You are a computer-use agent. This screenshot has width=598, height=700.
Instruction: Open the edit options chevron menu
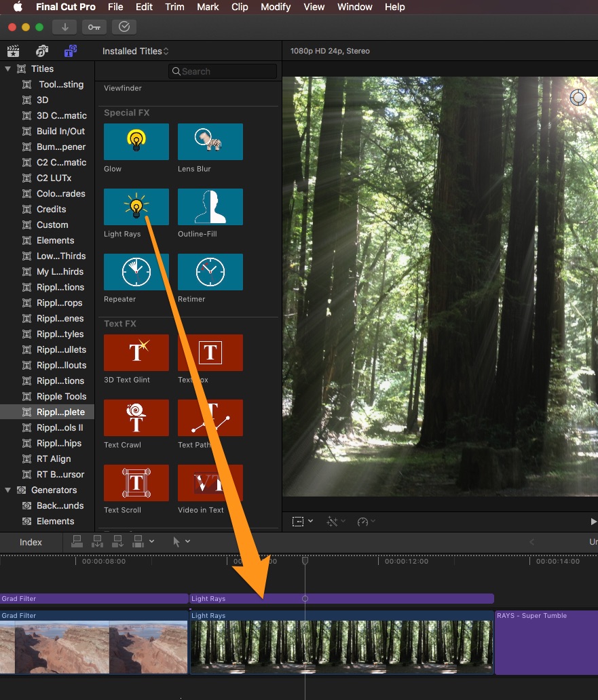pyautogui.click(x=152, y=541)
